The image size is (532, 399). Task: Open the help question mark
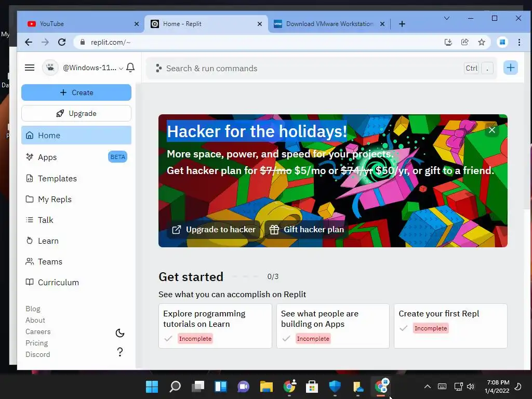tap(120, 352)
